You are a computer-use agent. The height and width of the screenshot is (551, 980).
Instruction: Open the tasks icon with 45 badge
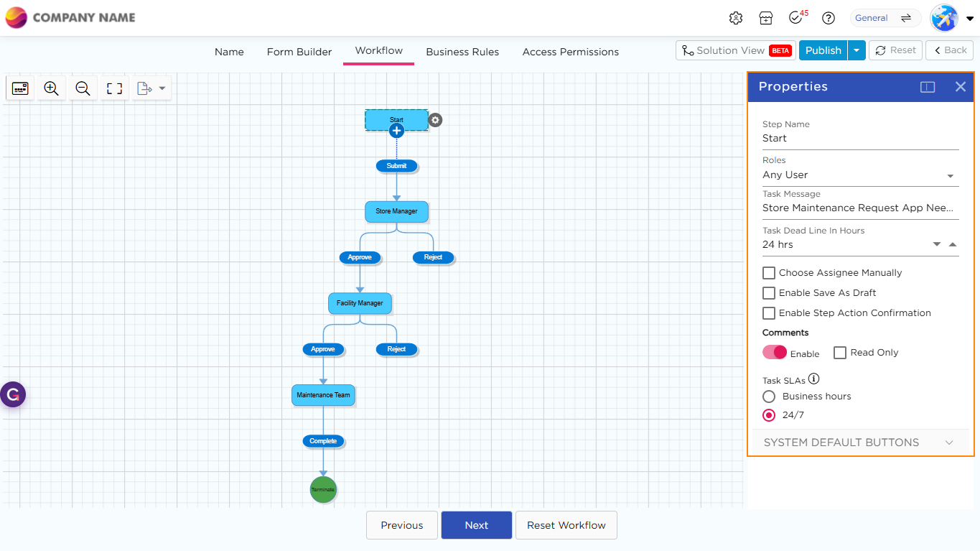click(x=795, y=18)
